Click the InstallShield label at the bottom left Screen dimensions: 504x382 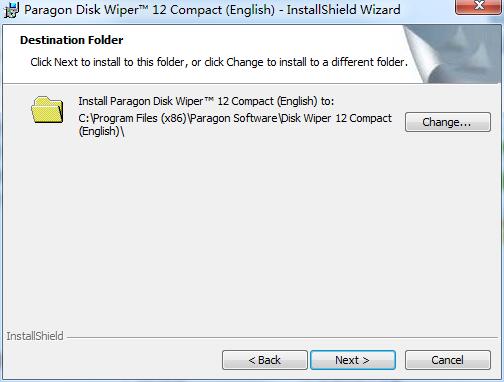(35, 336)
